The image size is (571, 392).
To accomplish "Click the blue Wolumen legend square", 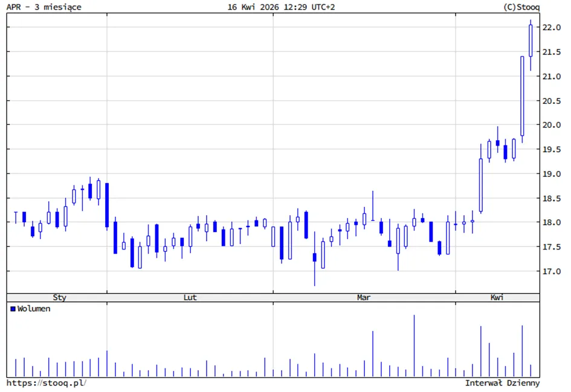I will [x=13, y=309].
